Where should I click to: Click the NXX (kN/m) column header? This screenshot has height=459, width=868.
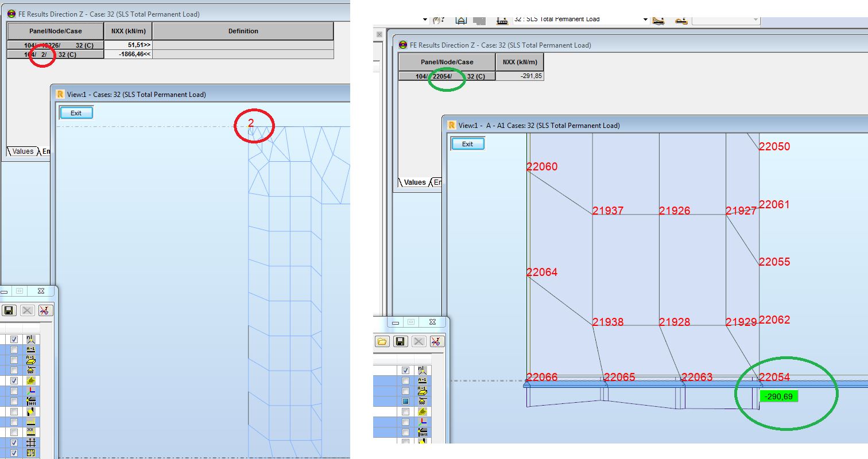tap(127, 31)
